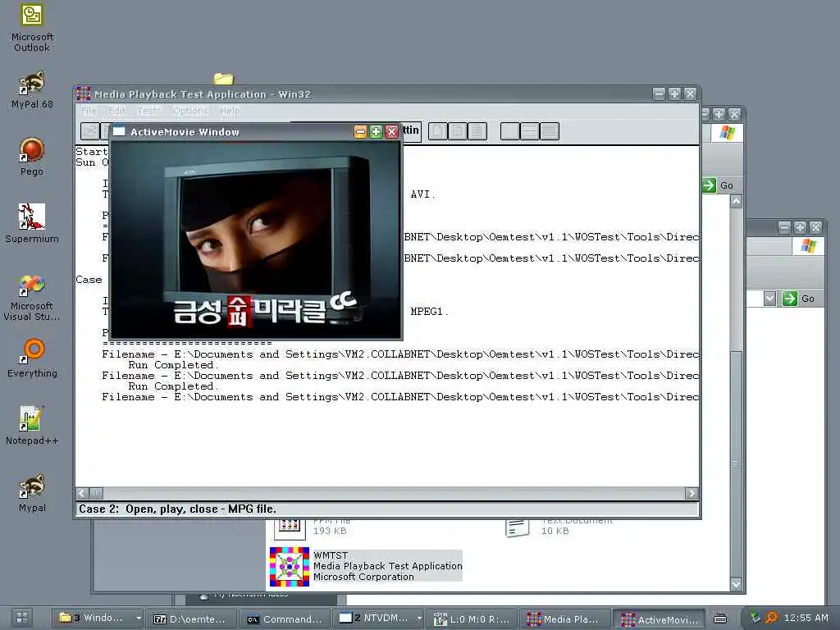Click the log horizontal scrollbar left arrow
The width and height of the screenshot is (840, 630).
[82, 493]
